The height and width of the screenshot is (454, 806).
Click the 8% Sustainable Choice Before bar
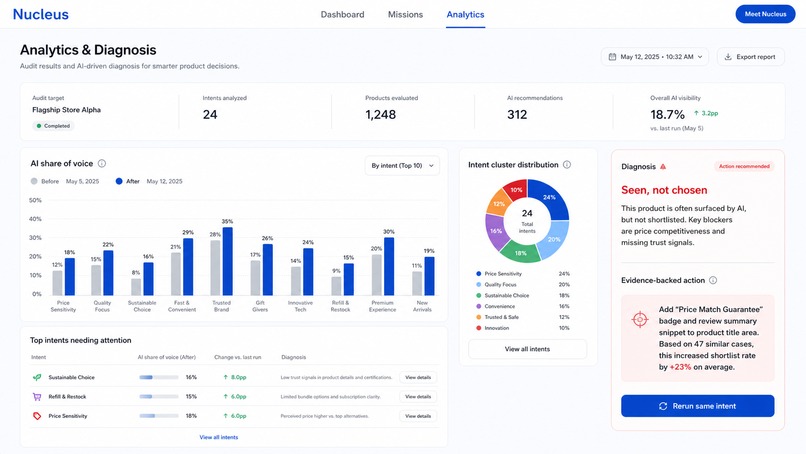tap(136, 287)
